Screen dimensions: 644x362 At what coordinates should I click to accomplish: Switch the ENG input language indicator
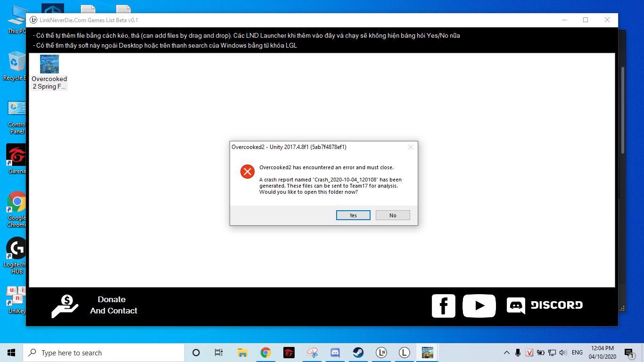pyautogui.click(x=577, y=353)
